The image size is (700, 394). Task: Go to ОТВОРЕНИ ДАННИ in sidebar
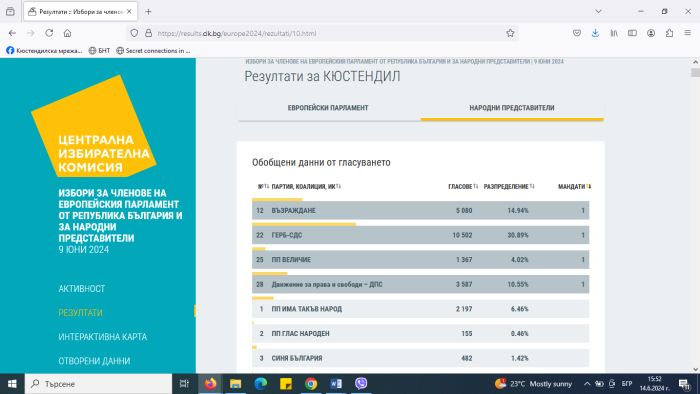point(94,361)
